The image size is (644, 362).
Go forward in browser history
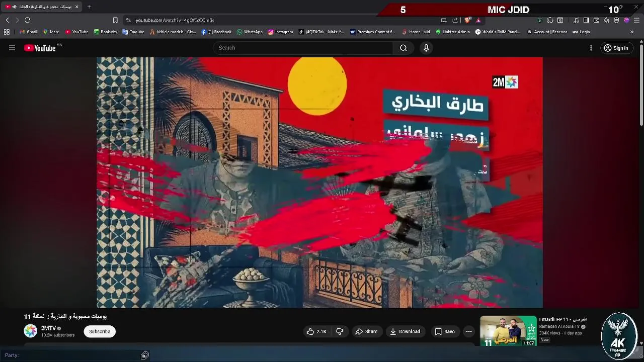(17, 20)
